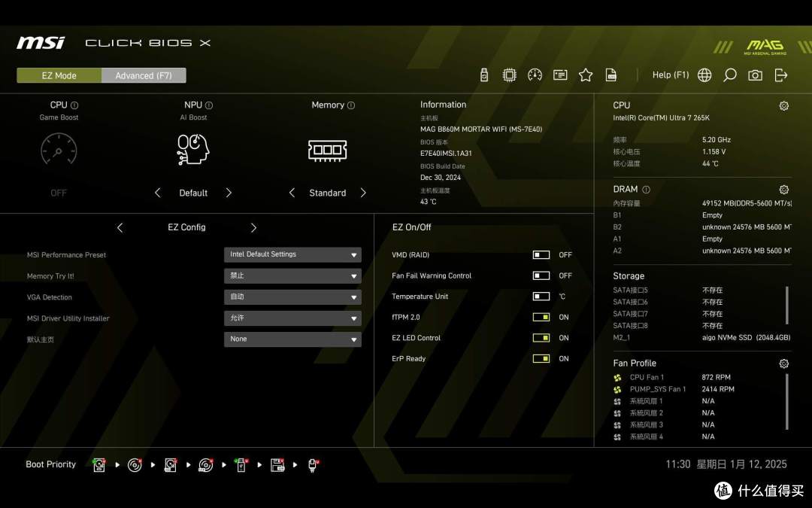Click the CPU Game Boost gauge icon
Screen dimensions: 812x508
59,149
